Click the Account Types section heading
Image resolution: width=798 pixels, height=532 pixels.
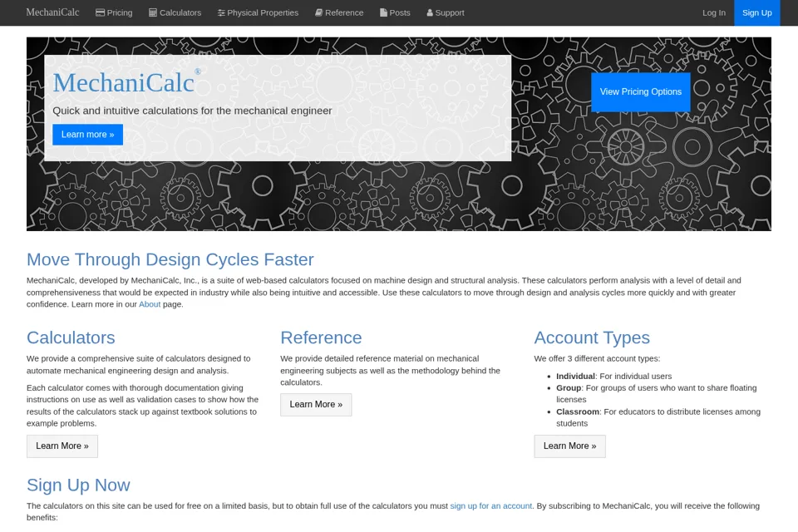[592, 337]
